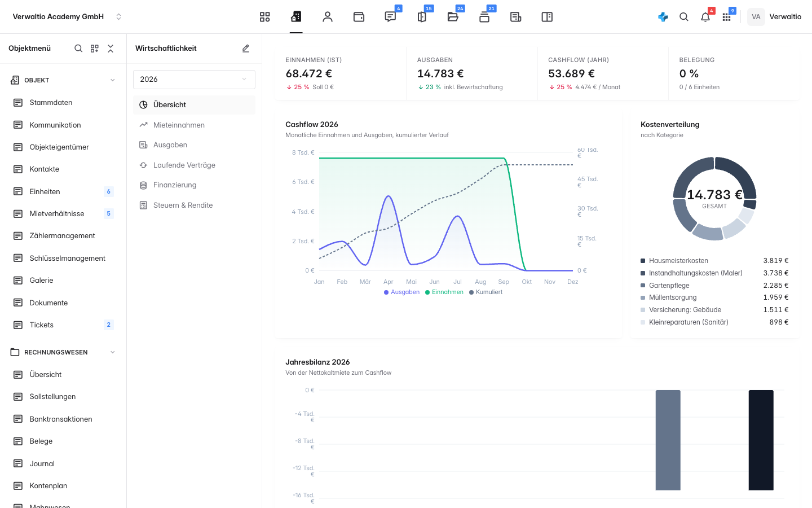Click the donut chart showing 14.783 € GESAMT
Screen dimensions: 812x508
pos(714,199)
